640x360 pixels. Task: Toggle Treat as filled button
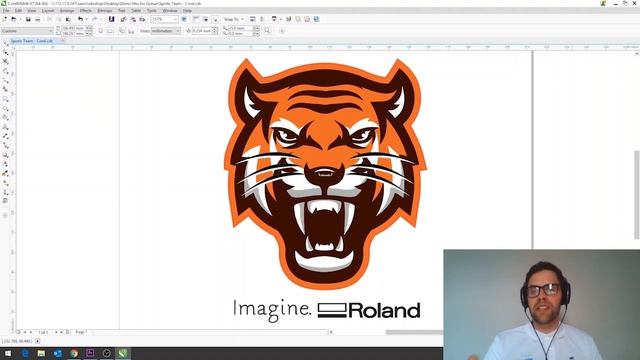point(267,31)
